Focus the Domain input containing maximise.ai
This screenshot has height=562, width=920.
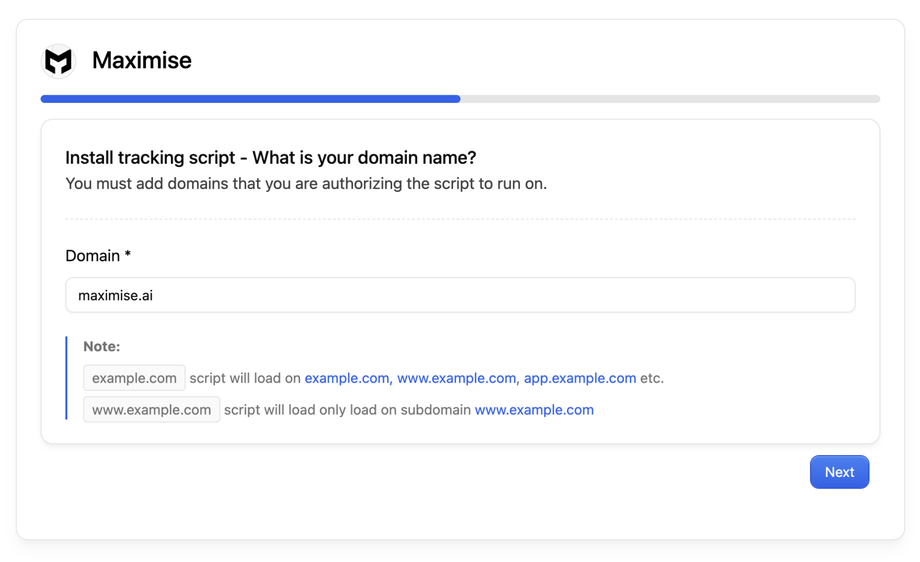coord(460,295)
